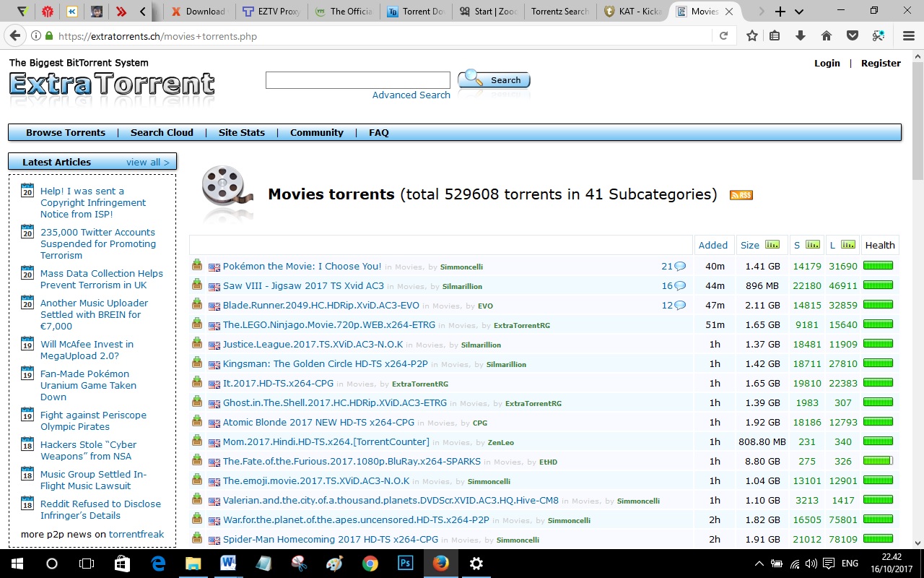Open the Movies torrents RSS feed icon
Viewport: 924px width, 578px height.
(741, 195)
